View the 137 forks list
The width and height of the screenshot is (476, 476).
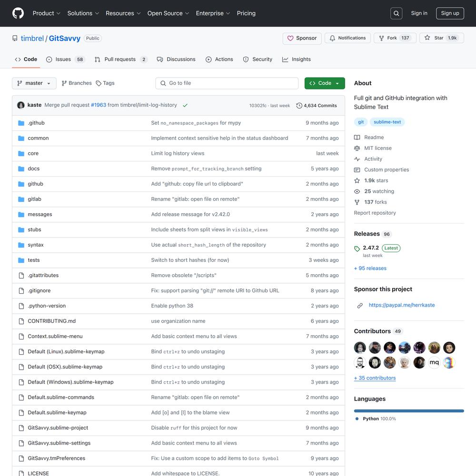370,202
